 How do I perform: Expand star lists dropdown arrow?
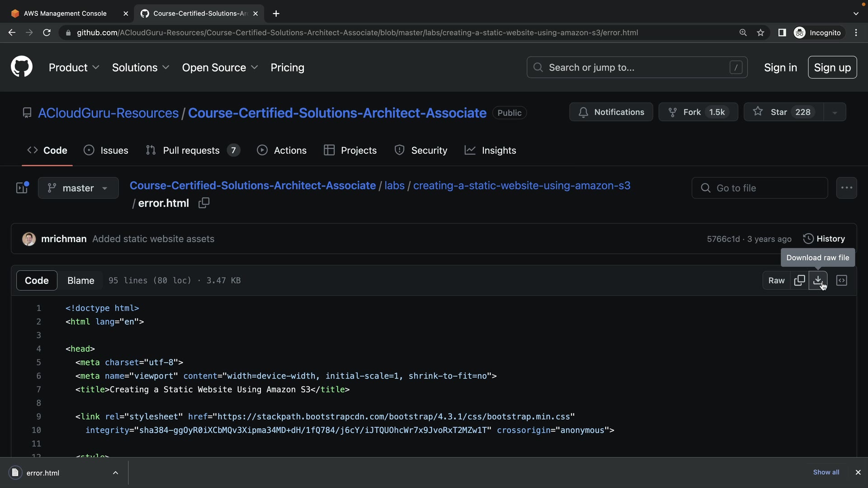point(835,113)
